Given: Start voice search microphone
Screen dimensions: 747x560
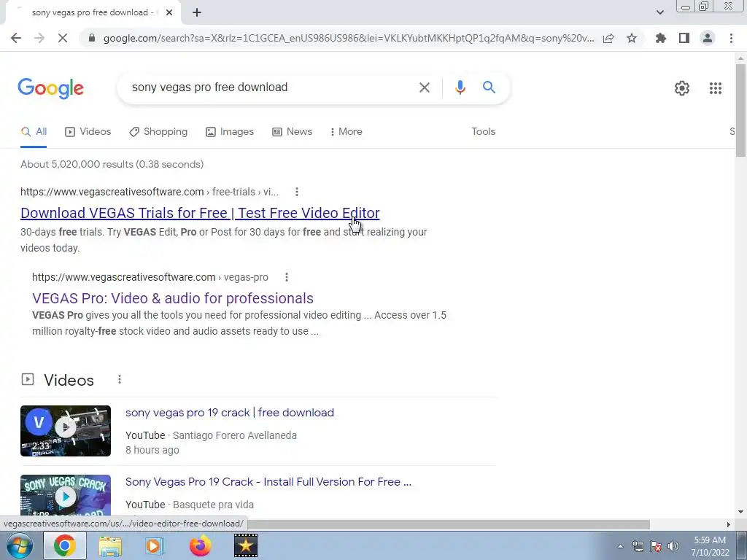Looking at the screenshot, I should [x=460, y=87].
